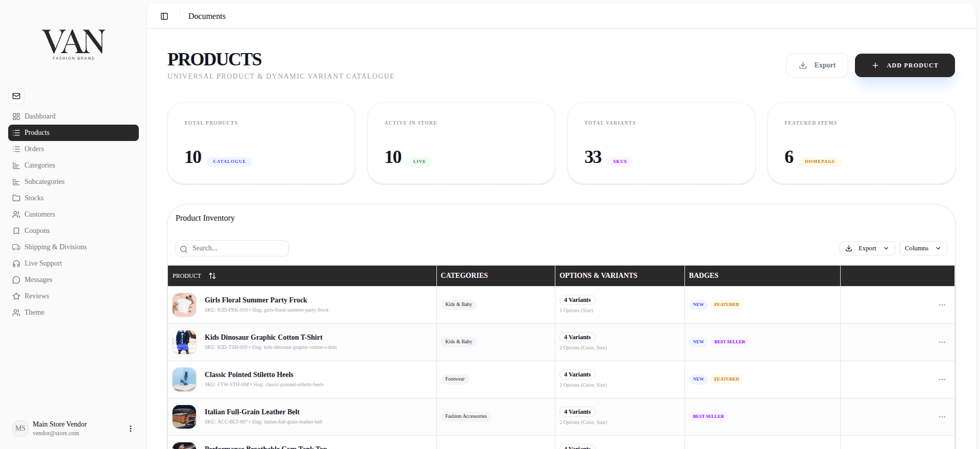Click Featured badge on Stiletto Heels row
Viewport: 980px width, 449px height.
[726, 379]
